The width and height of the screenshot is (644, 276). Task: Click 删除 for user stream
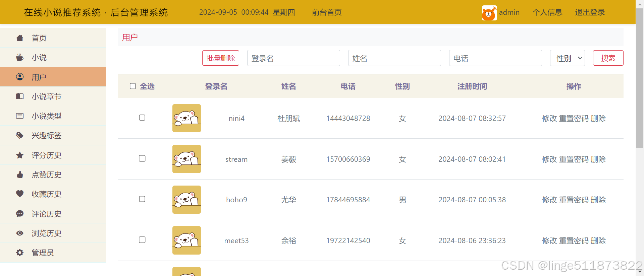(x=598, y=159)
